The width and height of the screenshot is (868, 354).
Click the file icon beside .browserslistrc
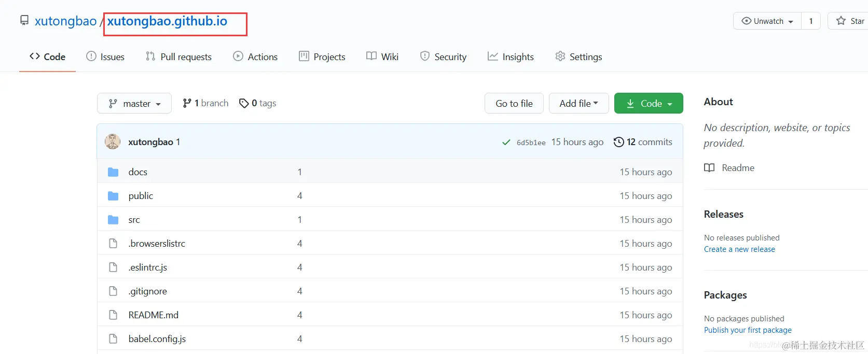pyautogui.click(x=113, y=243)
